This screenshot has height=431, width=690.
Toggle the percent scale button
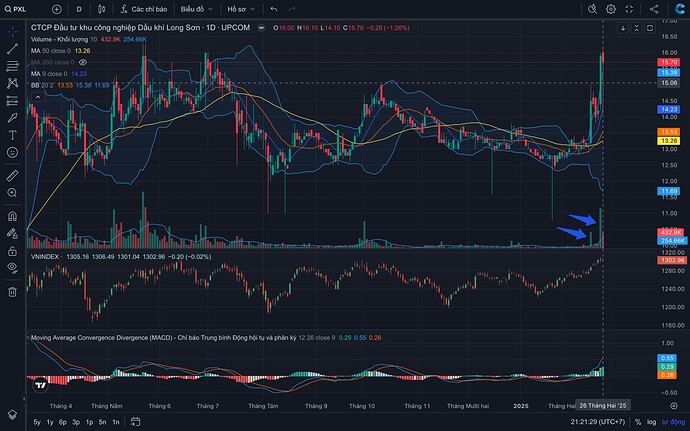(637, 422)
